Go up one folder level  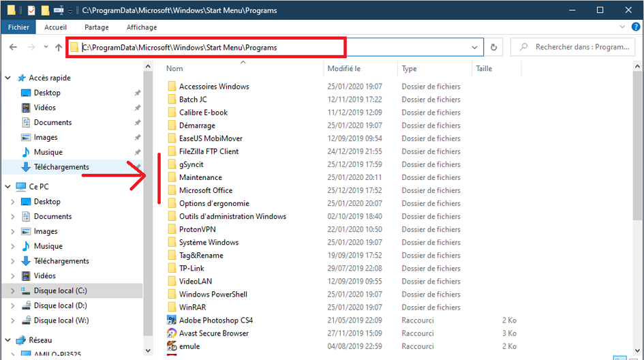[59, 47]
